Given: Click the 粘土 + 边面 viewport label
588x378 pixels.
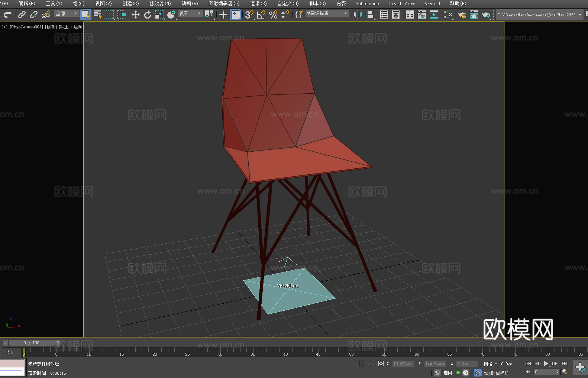Looking at the screenshot, I should coord(71,27).
